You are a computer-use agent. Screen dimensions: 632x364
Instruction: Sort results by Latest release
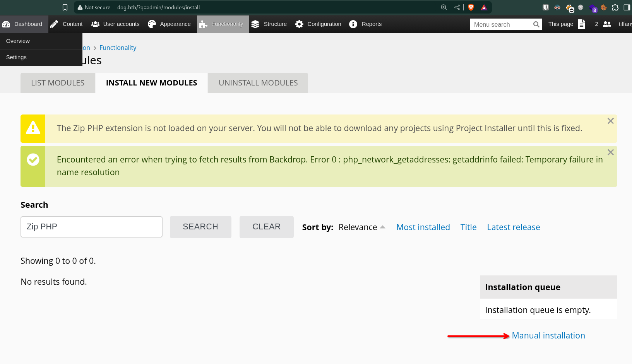click(513, 227)
